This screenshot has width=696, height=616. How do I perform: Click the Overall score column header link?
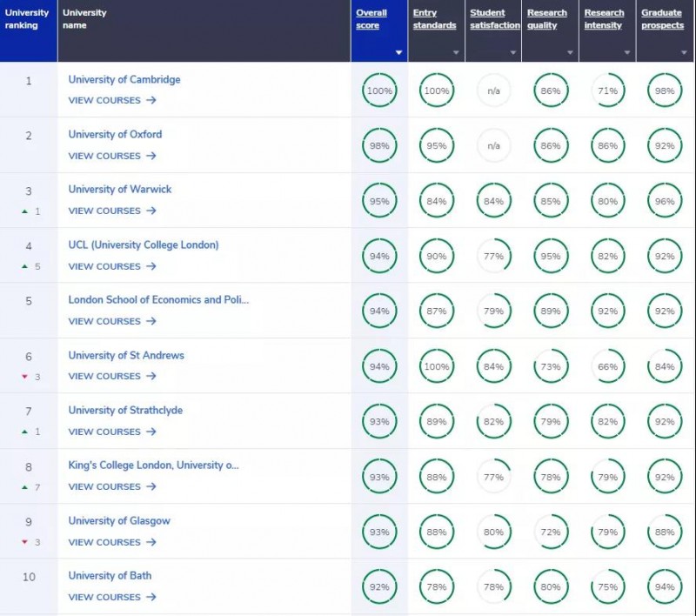[x=371, y=19]
